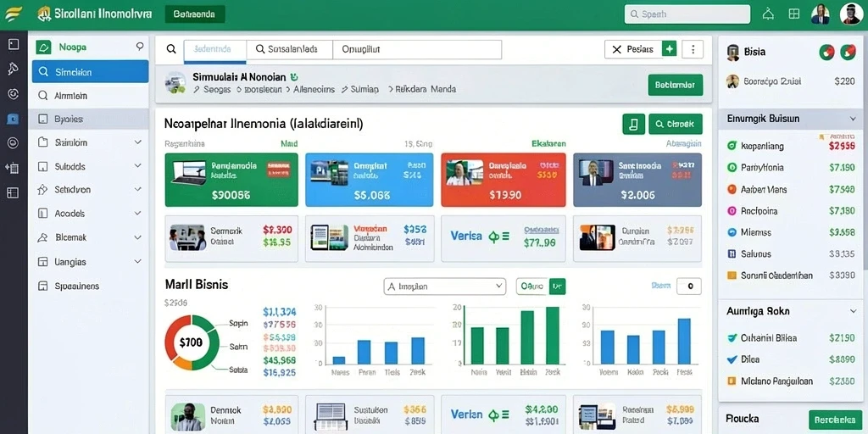
Task: Click the green phone icon button near Chaek
Action: click(633, 124)
